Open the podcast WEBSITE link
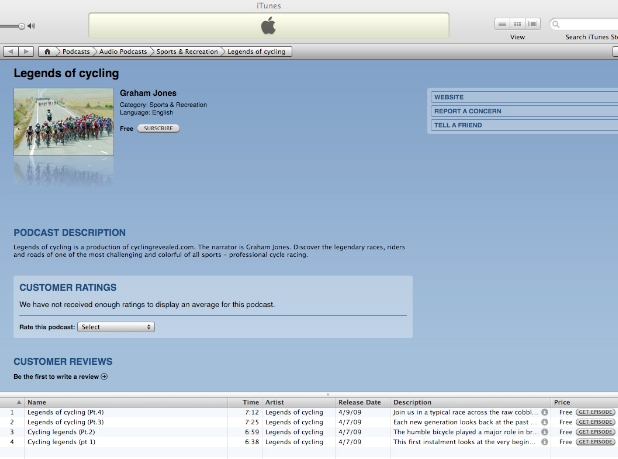The height and width of the screenshot is (459, 618). 524,97
